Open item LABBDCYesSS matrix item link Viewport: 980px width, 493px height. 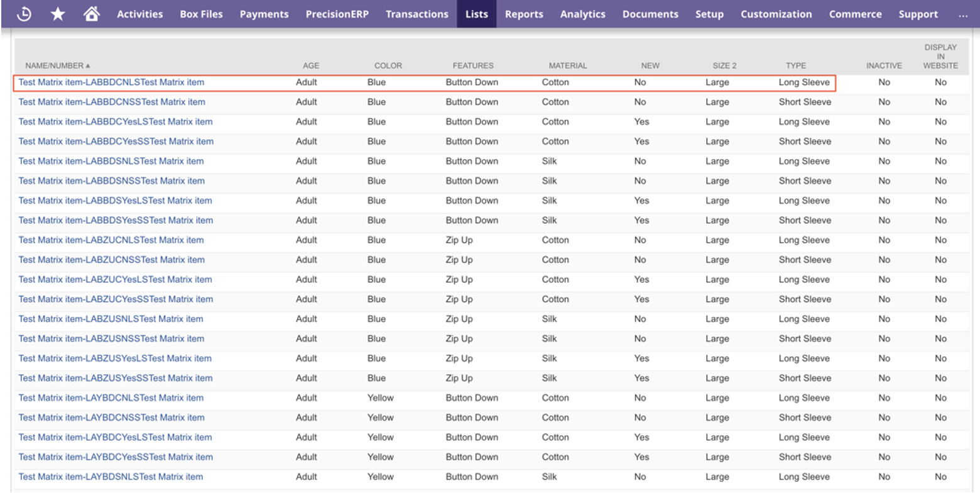point(116,141)
